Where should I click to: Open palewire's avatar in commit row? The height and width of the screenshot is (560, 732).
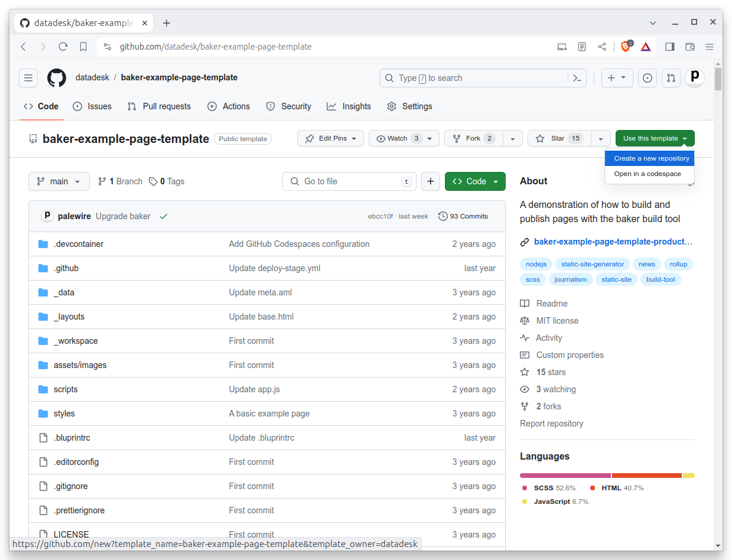click(47, 216)
